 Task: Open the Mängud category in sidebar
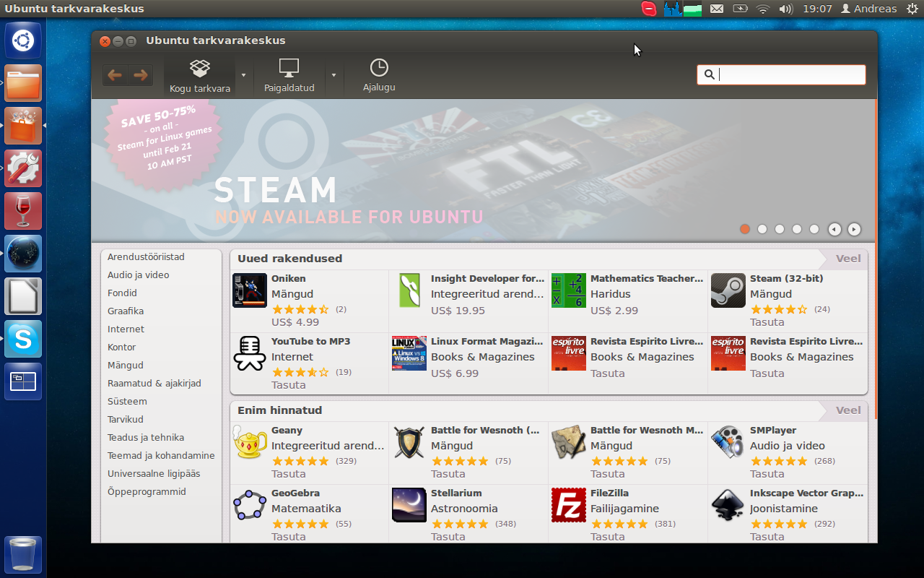[x=126, y=365]
